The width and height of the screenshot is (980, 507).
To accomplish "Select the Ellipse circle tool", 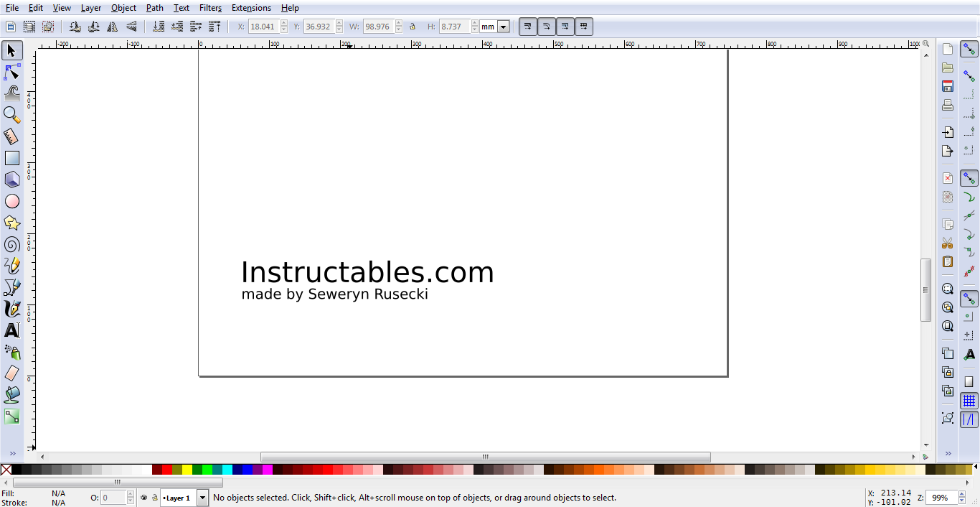I will (x=12, y=201).
